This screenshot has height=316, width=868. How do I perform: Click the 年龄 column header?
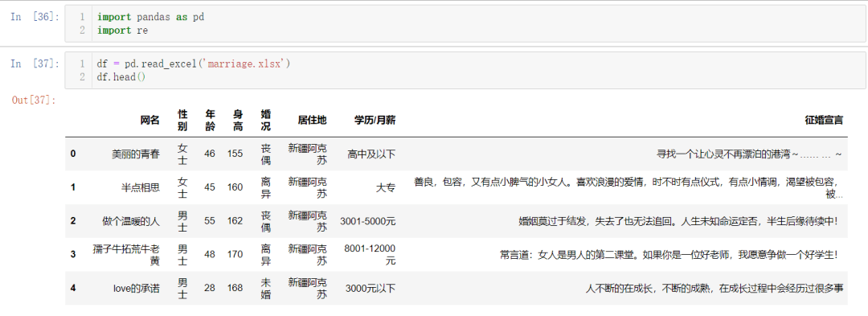pos(210,120)
